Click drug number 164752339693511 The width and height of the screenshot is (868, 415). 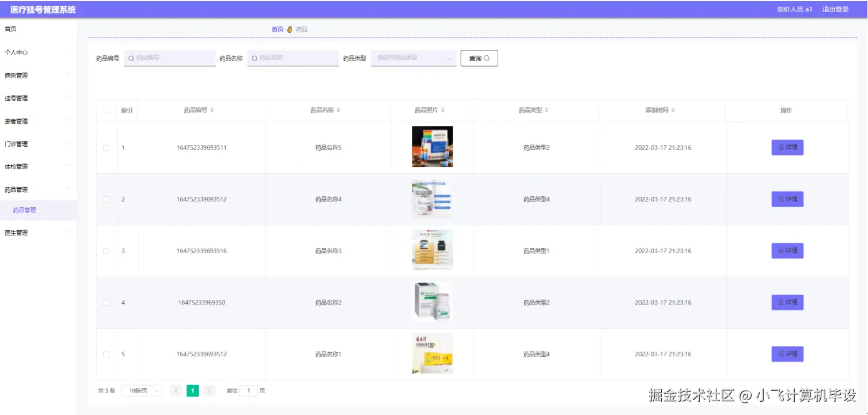pyautogui.click(x=202, y=148)
